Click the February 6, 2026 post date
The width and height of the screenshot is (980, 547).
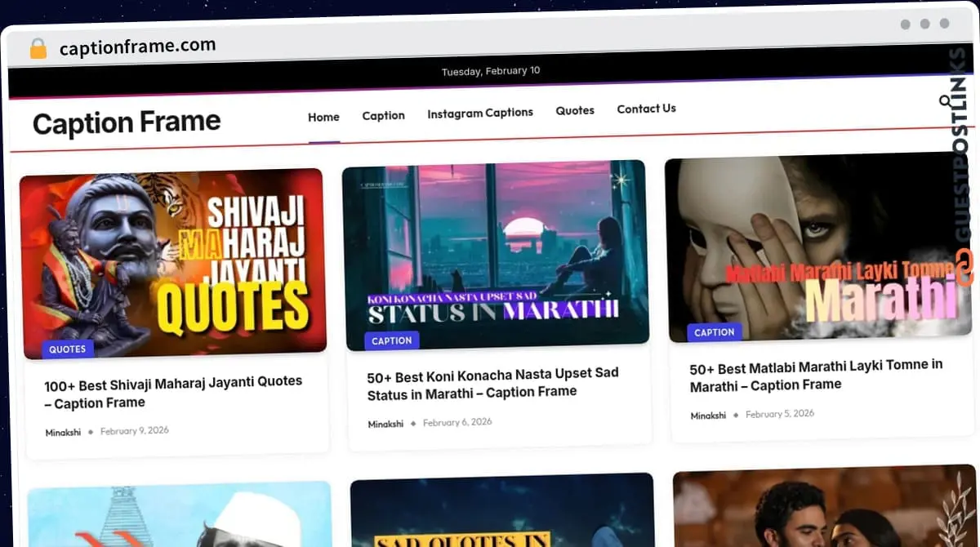(457, 423)
